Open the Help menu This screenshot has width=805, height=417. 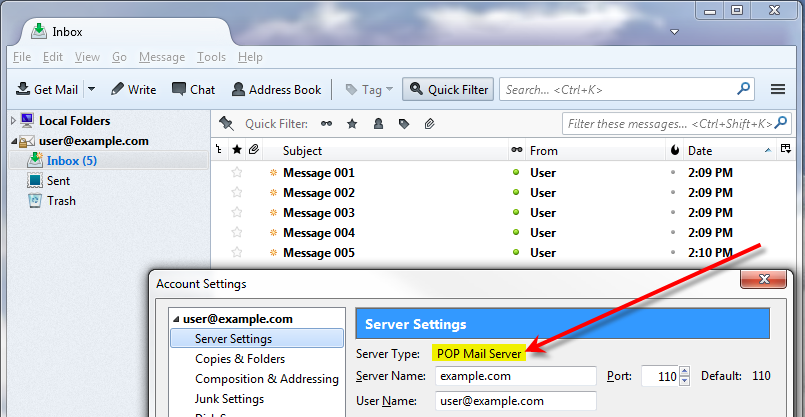point(251,57)
